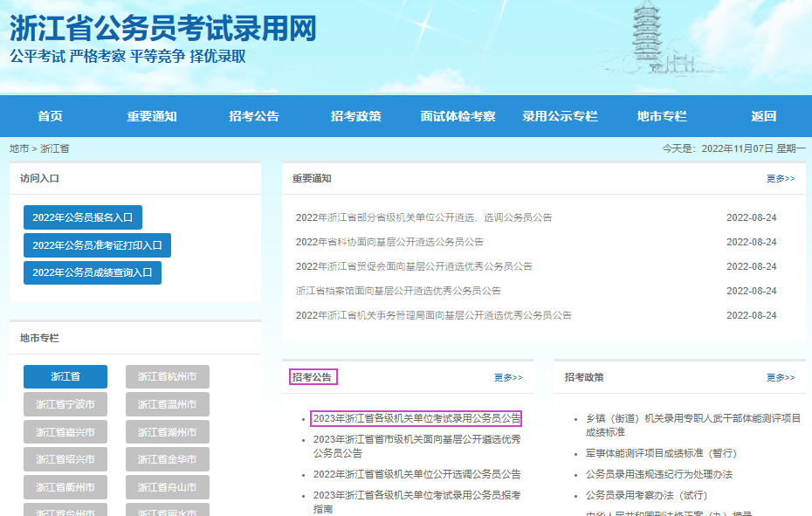Select the highlighted 浙江省 city button
The image size is (812, 516).
[x=65, y=377]
